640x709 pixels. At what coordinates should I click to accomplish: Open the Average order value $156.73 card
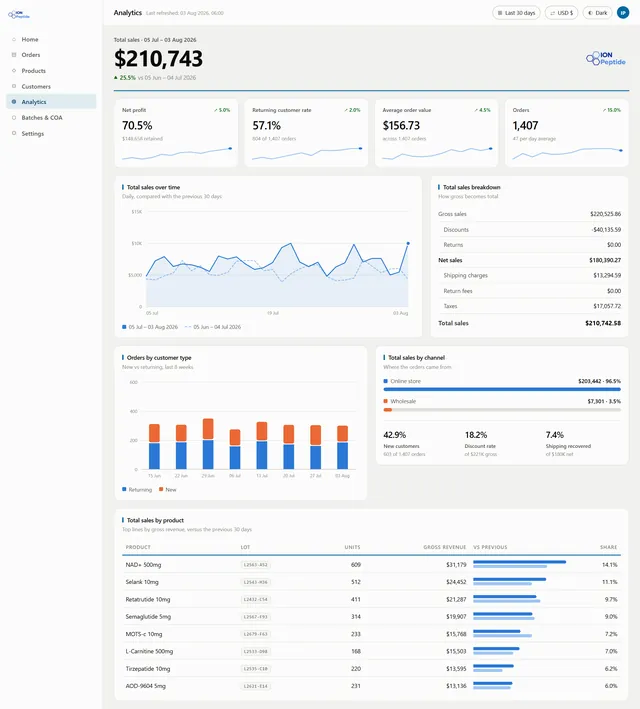(436, 133)
